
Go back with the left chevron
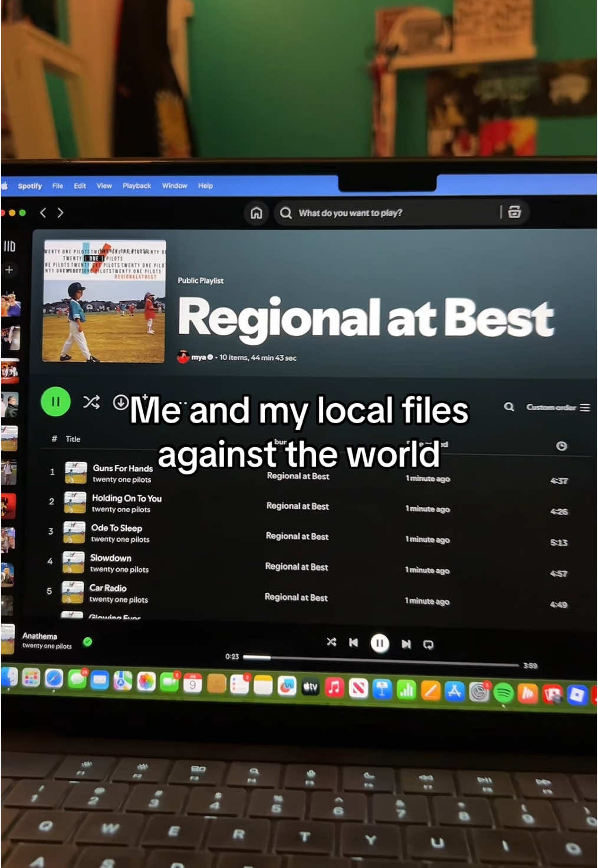[x=42, y=213]
